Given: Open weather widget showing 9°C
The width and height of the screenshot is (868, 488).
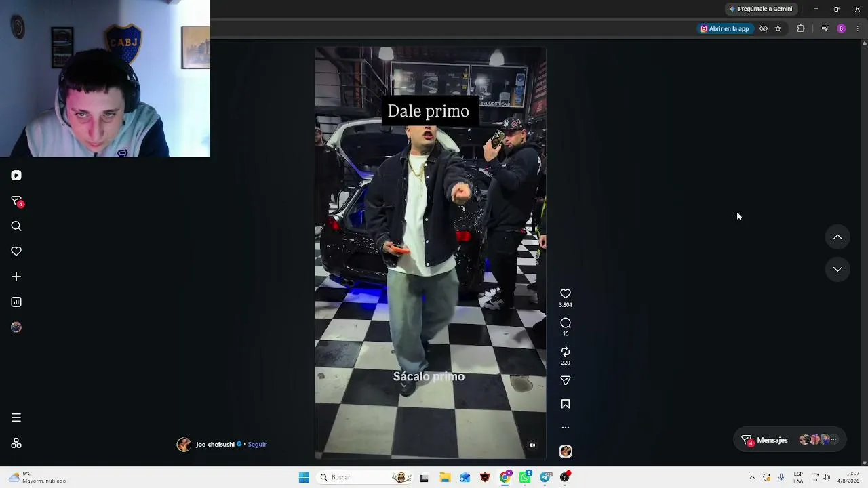Looking at the screenshot, I should pyautogui.click(x=37, y=477).
